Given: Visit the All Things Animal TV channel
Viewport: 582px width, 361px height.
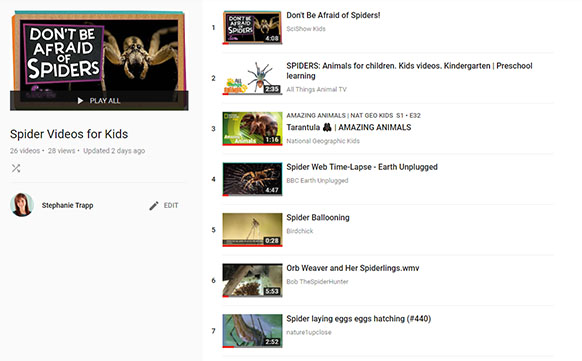Looking at the screenshot, I should tap(316, 89).
